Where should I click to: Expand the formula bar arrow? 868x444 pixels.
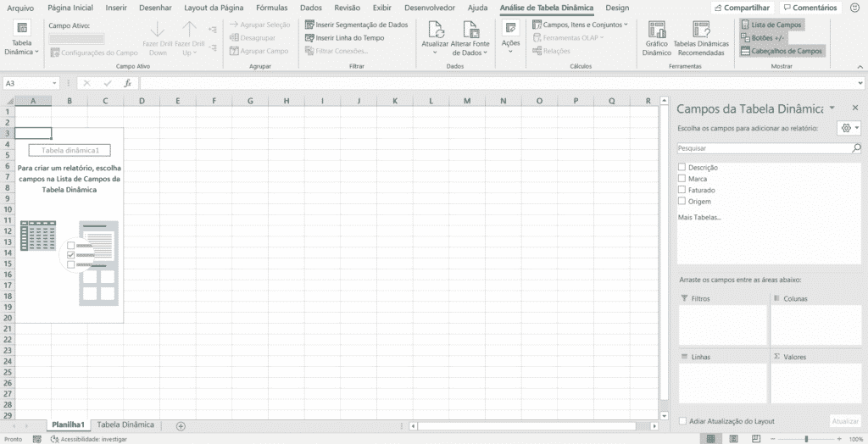tap(860, 83)
